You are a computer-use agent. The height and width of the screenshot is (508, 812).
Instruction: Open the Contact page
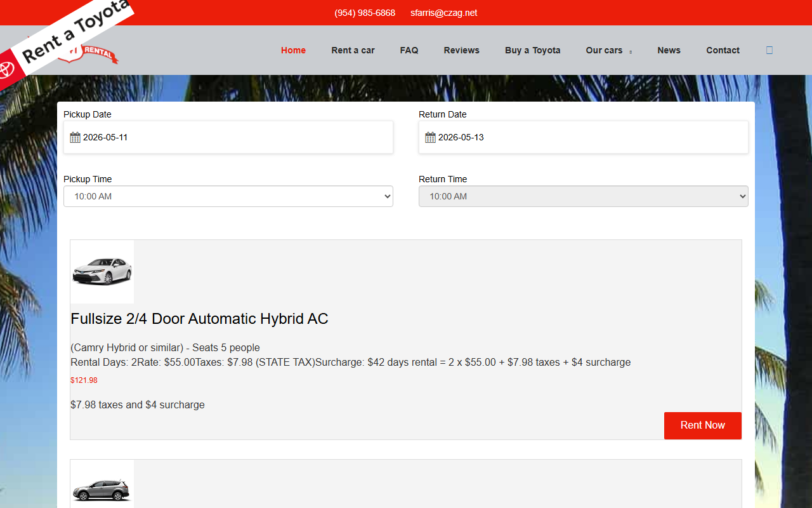pos(723,50)
